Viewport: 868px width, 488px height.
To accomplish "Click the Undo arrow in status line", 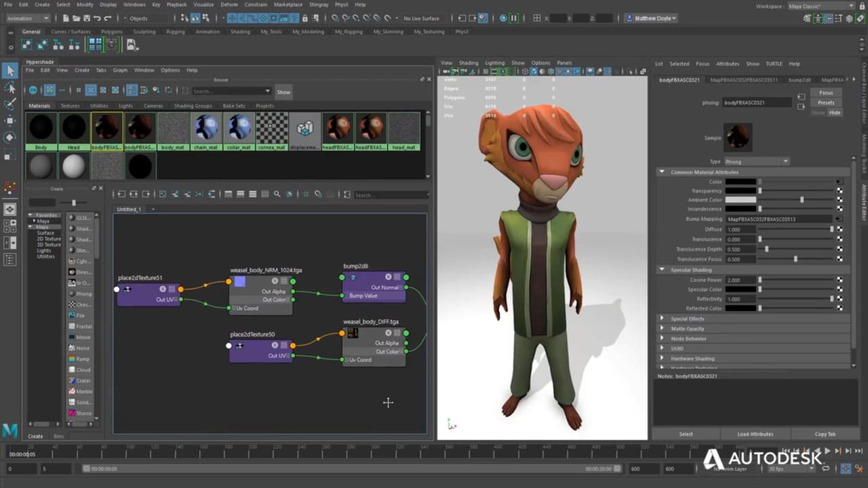I will 97,18.
